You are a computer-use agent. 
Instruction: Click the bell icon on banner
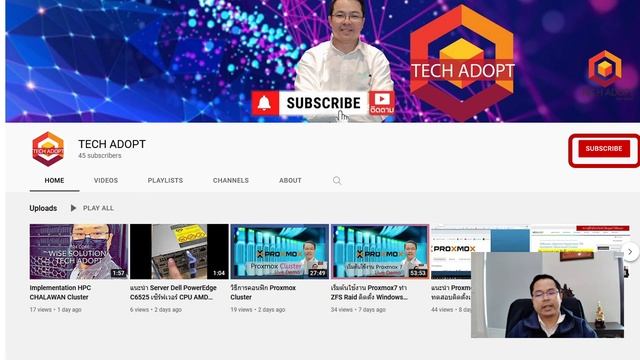265,103
